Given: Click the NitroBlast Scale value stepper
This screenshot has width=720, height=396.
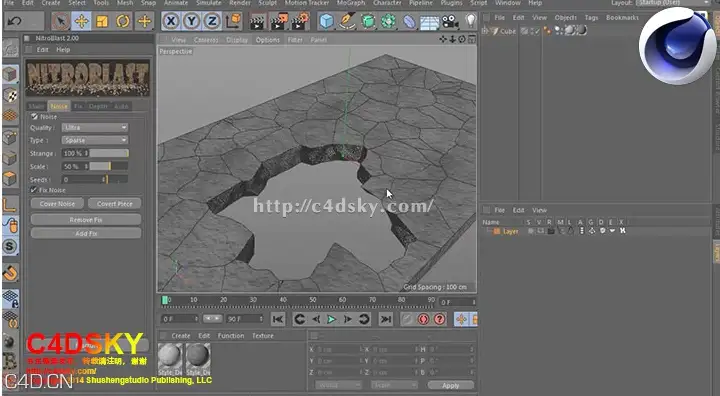Looking at the screenshot, I should point(86,166).
